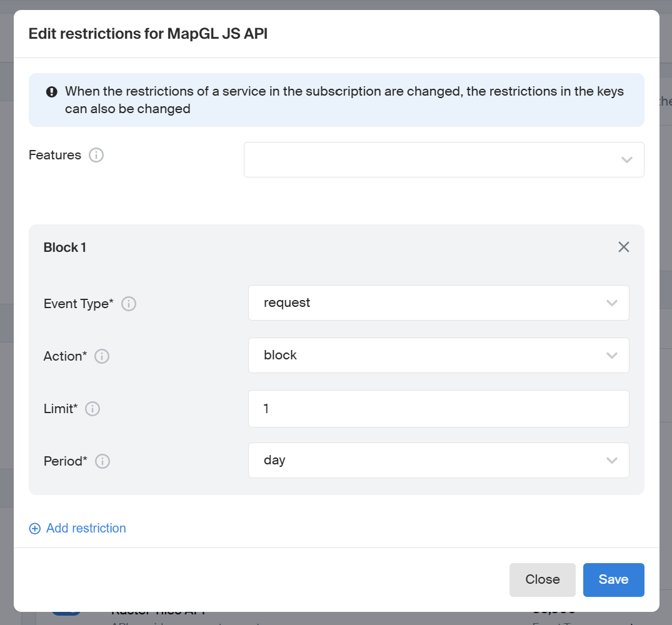The height and width of the screenshot is (625, 672).
Task: Click the Limit field info icon
Action: click(93, 409)
